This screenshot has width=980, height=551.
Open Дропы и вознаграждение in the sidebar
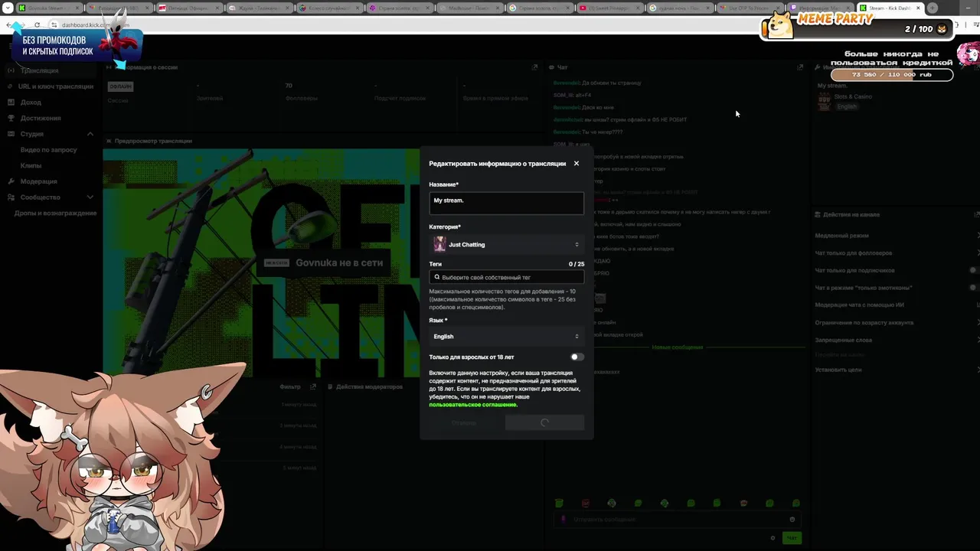(x=55, y=213)
